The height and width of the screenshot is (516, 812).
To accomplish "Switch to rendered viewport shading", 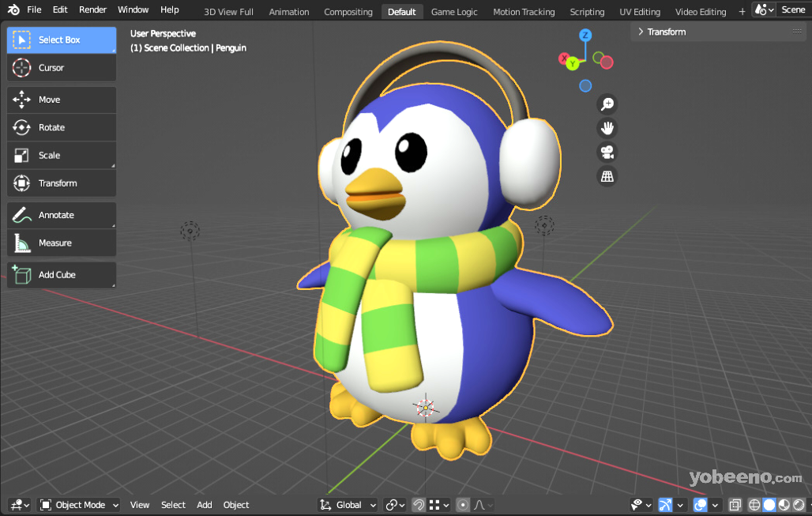I will [x=799, y=505].
